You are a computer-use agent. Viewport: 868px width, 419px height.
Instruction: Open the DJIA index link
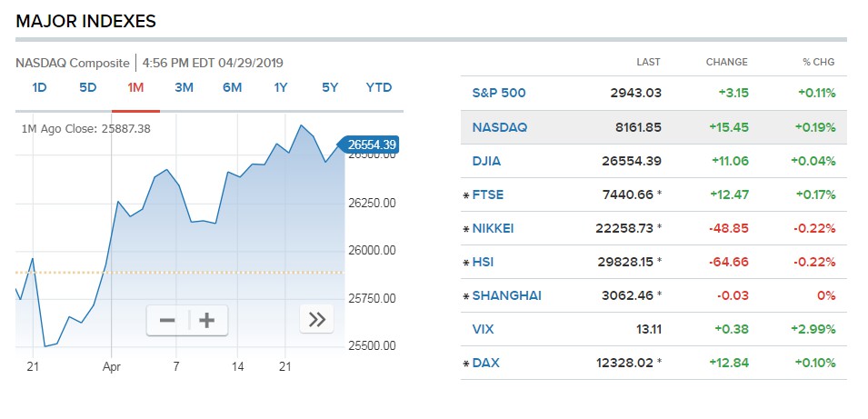click(486, 161)
